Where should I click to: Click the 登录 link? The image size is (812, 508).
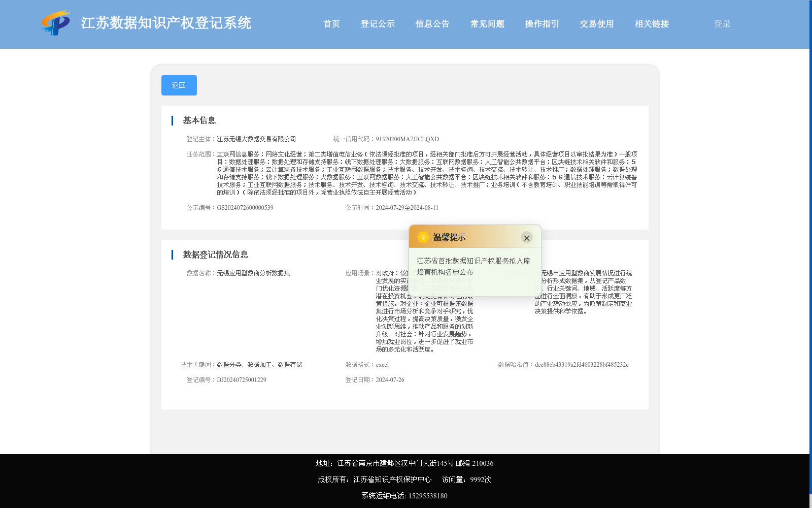(x=722, y=24)
